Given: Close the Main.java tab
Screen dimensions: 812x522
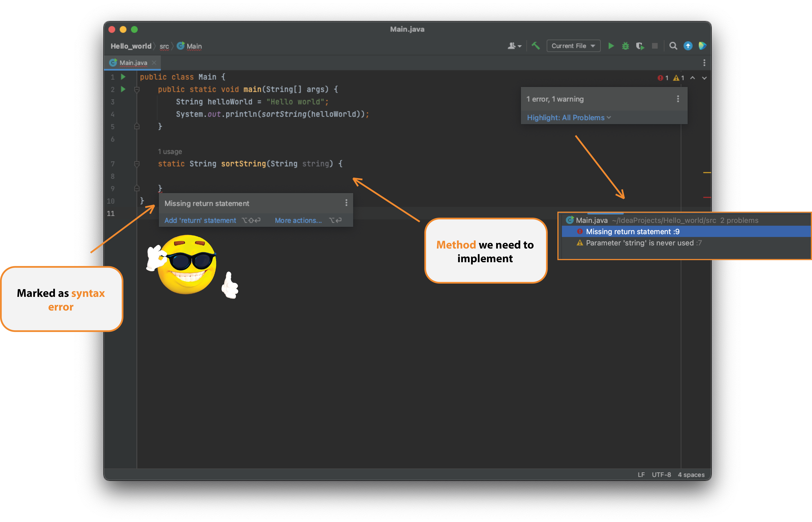Looking at the screenshot, I should point(154,63).
